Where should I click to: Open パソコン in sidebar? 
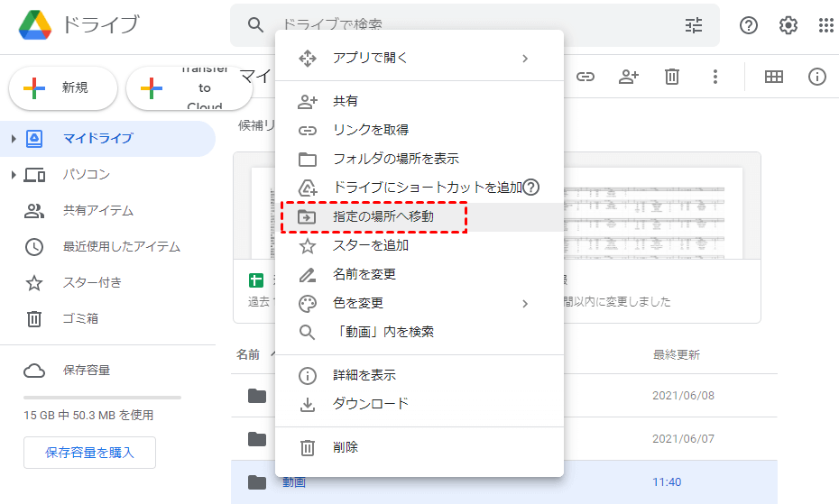pos(107,174)
